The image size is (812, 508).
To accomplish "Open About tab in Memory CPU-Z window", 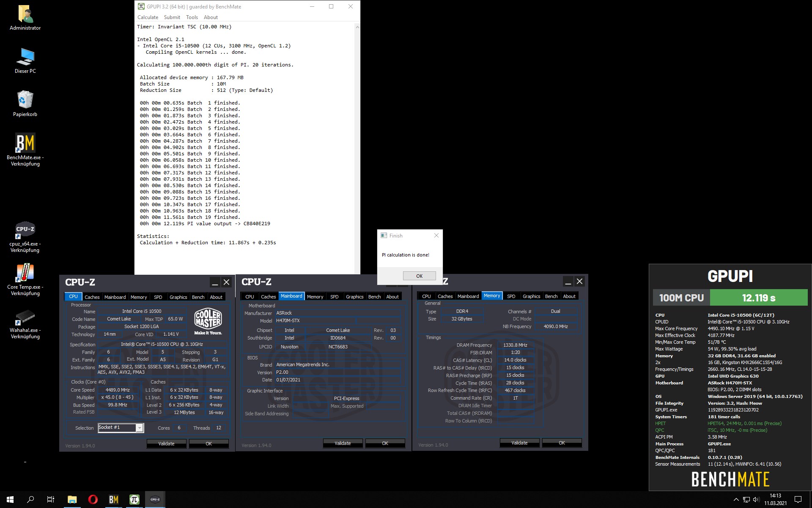I will [569, 296].
